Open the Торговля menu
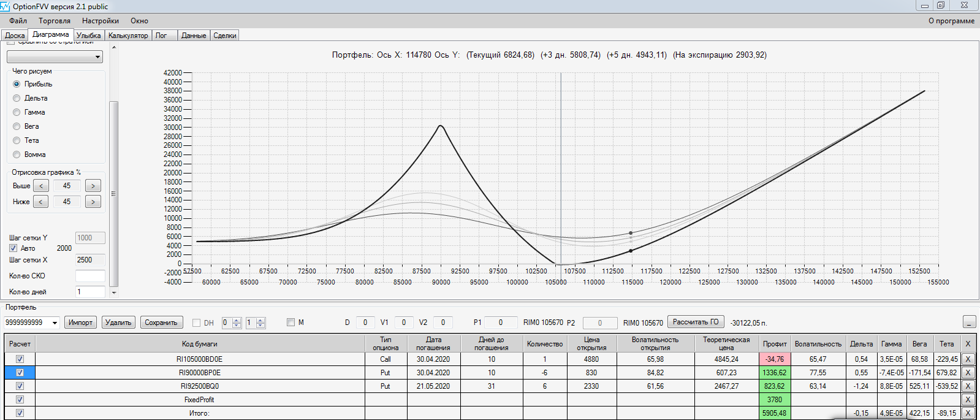Viewport: 980px width, 420px height. click(x=55, y=21)
